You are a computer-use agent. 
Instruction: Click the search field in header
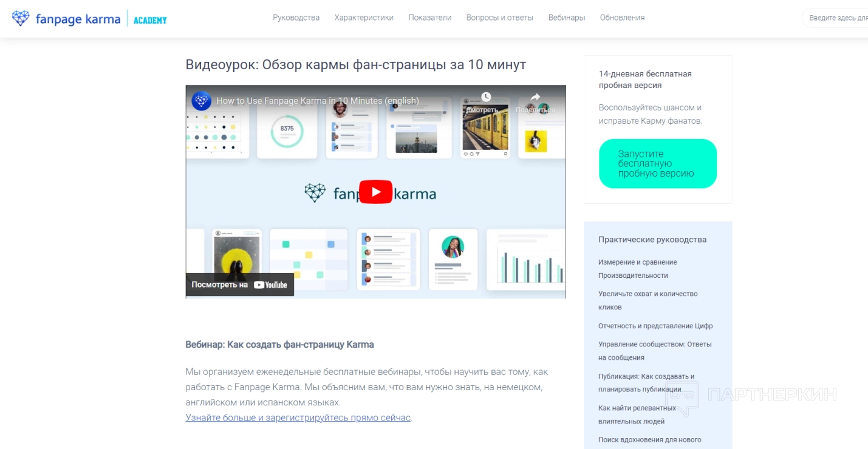(x=835, y=18)
